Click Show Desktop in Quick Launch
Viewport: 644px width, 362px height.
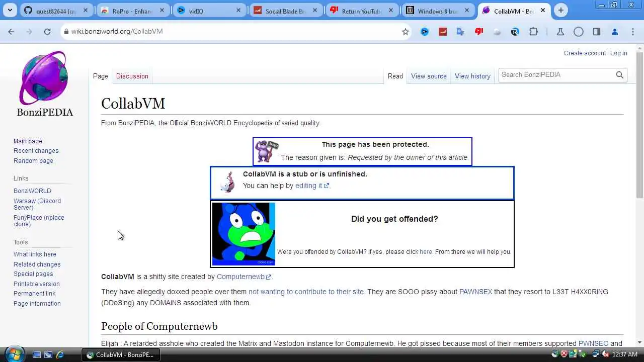[37, 354]
